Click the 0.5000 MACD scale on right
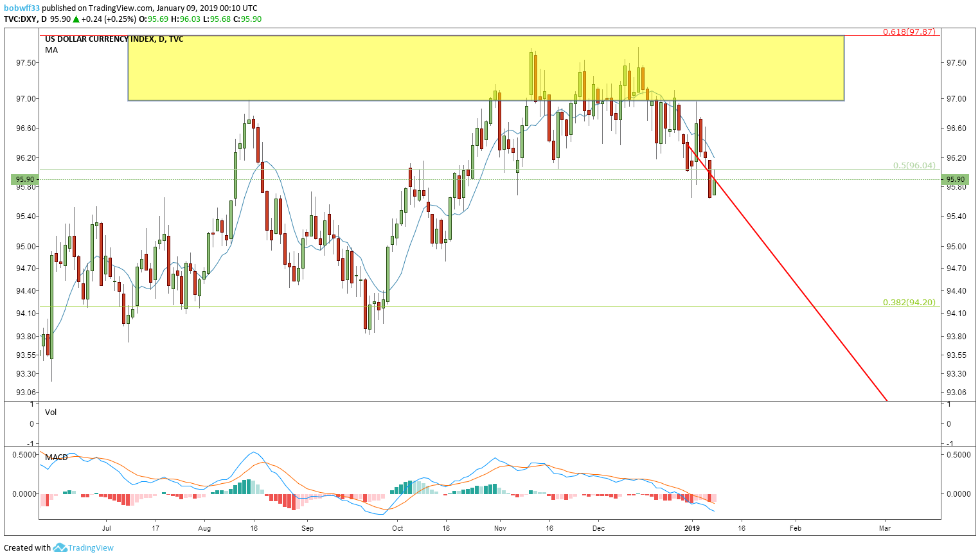The width and height of the screenshot is (980, 559). point(958,454)
